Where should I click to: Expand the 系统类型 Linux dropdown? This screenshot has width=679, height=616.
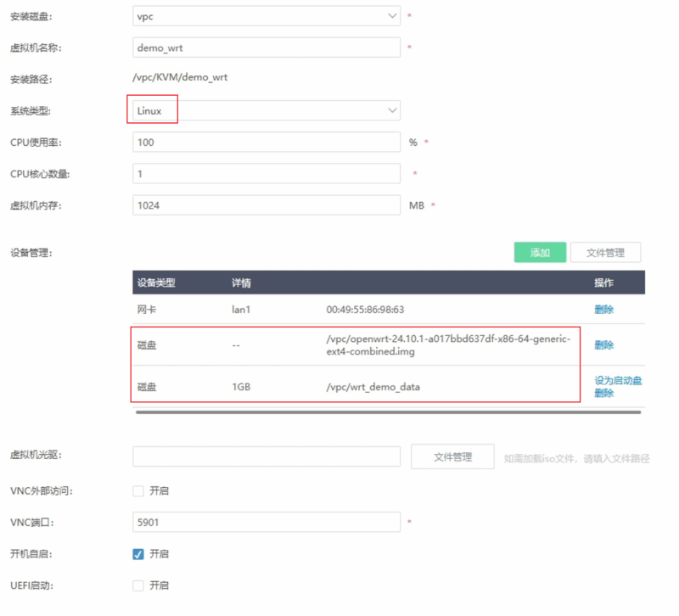[266, 110]
